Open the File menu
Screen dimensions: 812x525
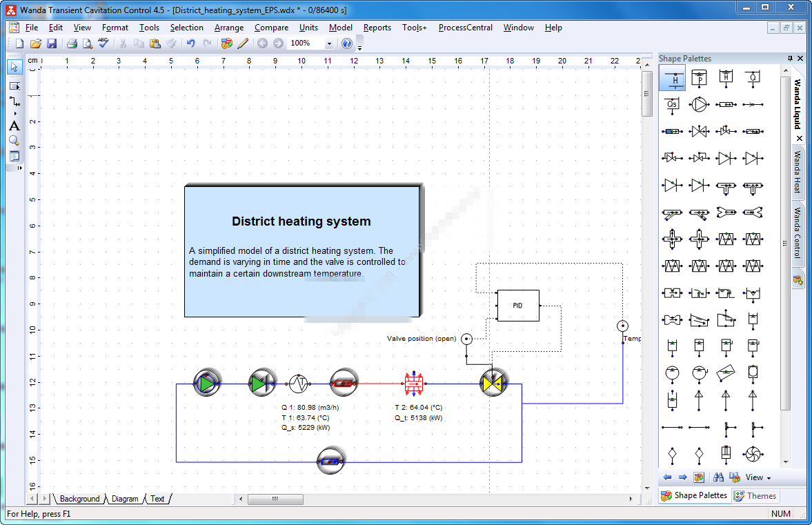[32, 28]
